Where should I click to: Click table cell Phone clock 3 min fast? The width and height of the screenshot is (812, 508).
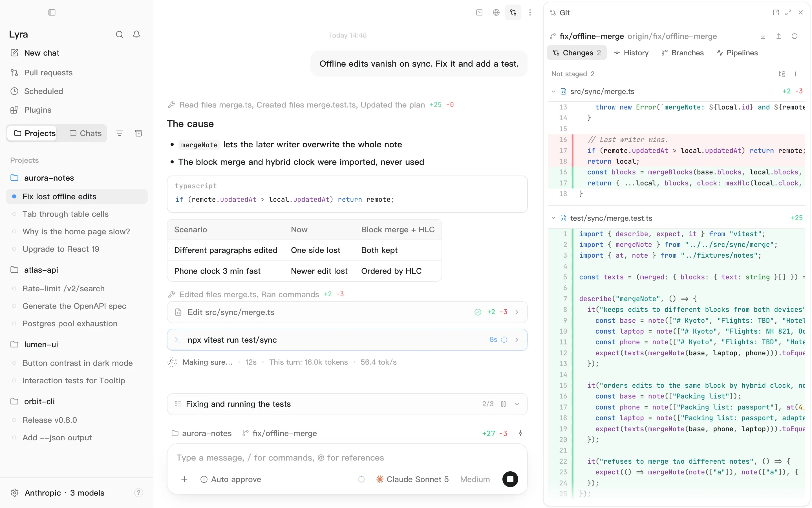point(217,271)
